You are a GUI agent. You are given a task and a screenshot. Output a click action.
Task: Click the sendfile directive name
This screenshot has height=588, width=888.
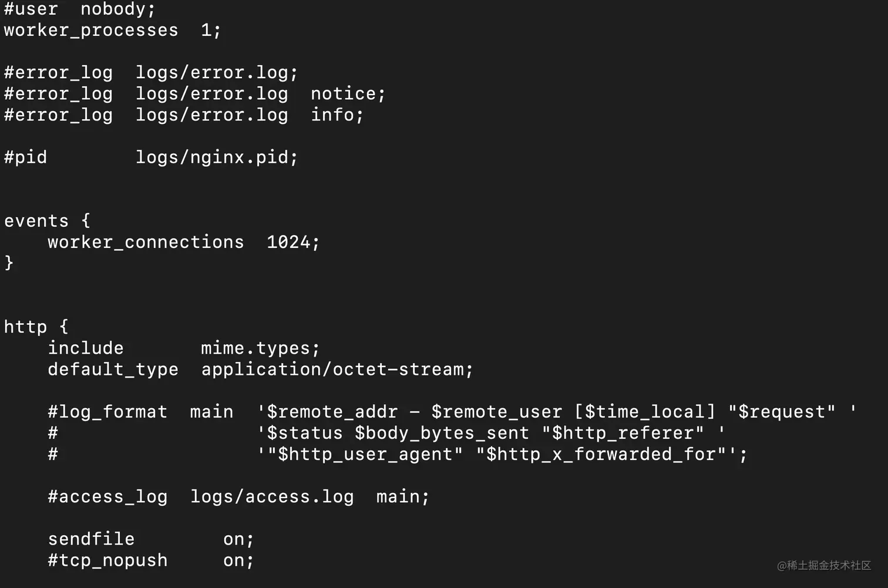(x=91, y=539)
